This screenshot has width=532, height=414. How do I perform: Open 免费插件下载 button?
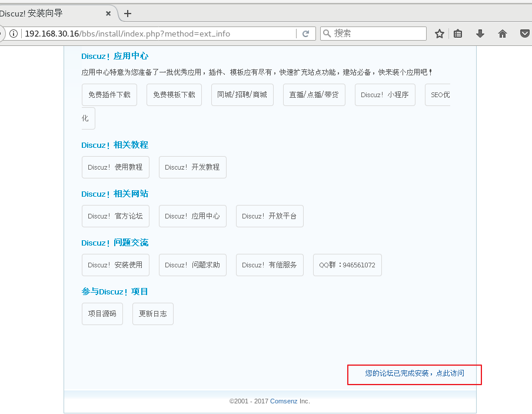pos(109,95)
